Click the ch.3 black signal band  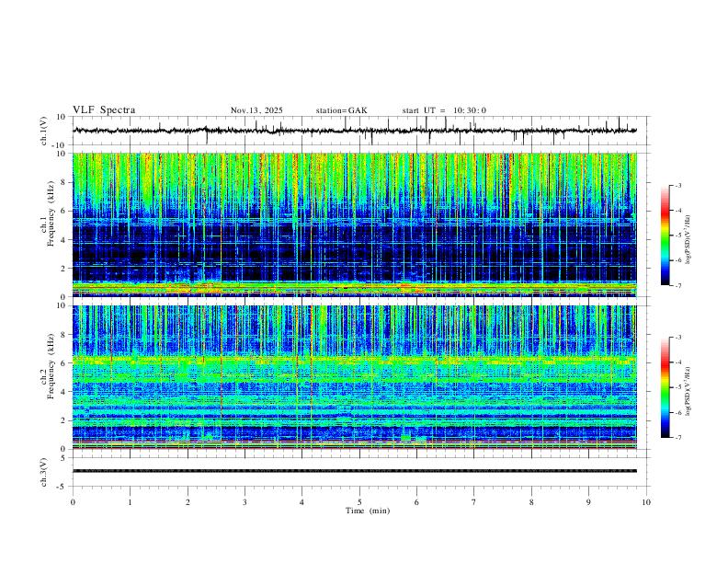[355, 471]
